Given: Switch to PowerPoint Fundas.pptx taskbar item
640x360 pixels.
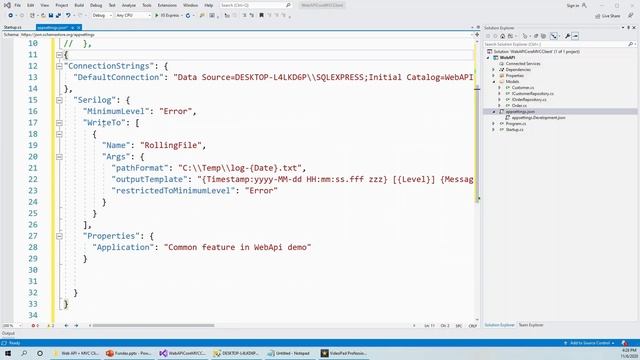Looking at the screenshot, I should pos(129,353).
